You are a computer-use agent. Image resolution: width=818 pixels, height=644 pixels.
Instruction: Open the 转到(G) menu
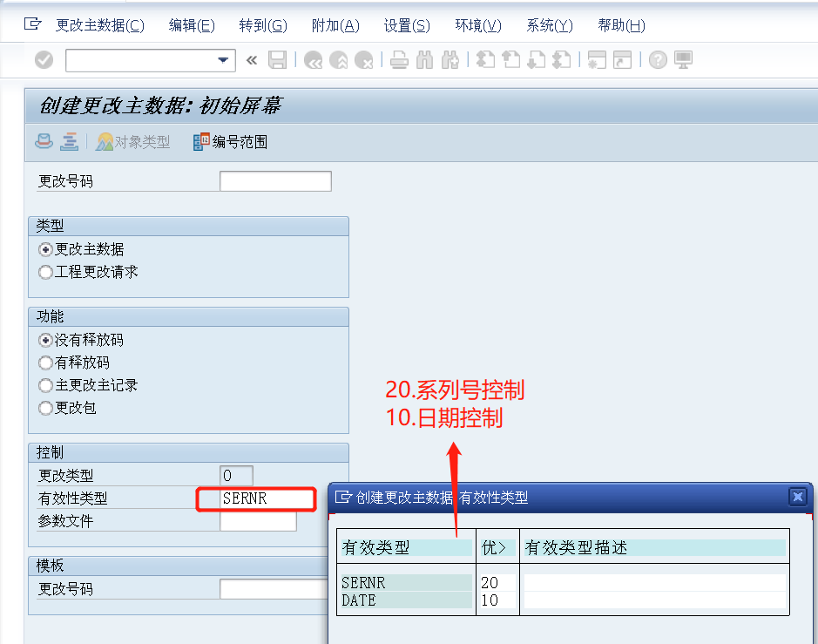coord(263,25)
